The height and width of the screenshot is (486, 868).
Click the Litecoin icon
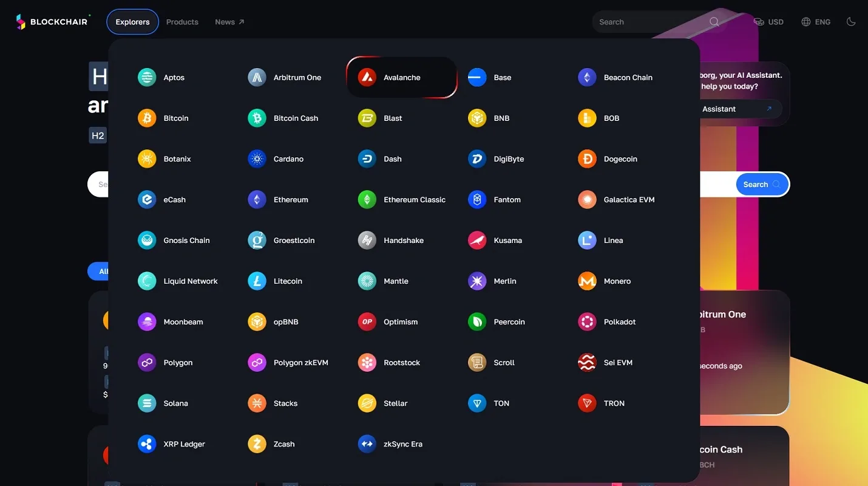coord(257,281)
